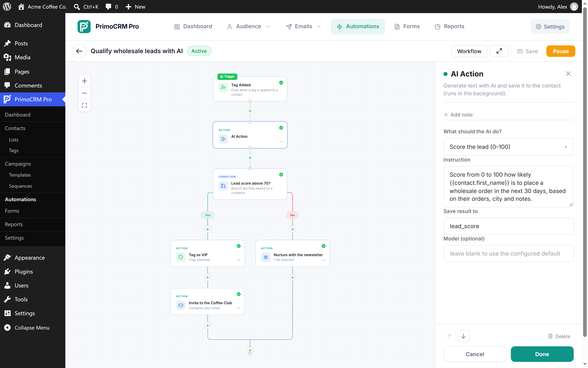
Task: Add step below the Tag Added trigger
Action: (x=250, y=111)
